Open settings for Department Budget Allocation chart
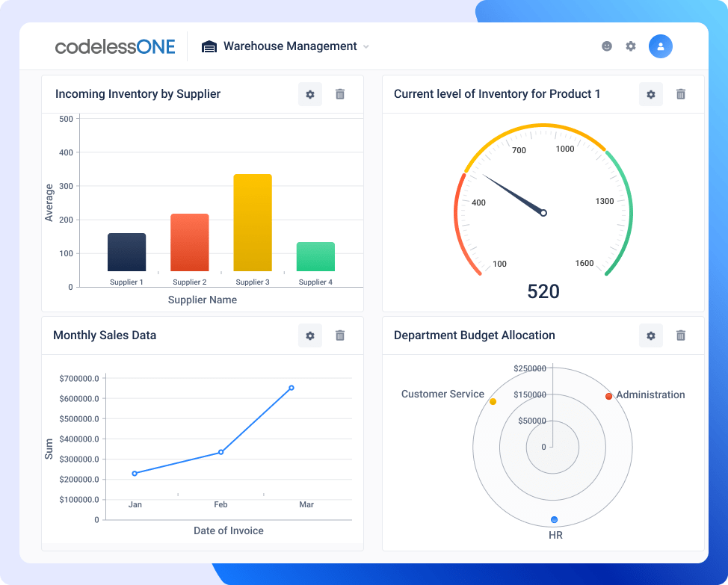The width and height of the screenshot is (728, 585). click(x=651, y=335)
